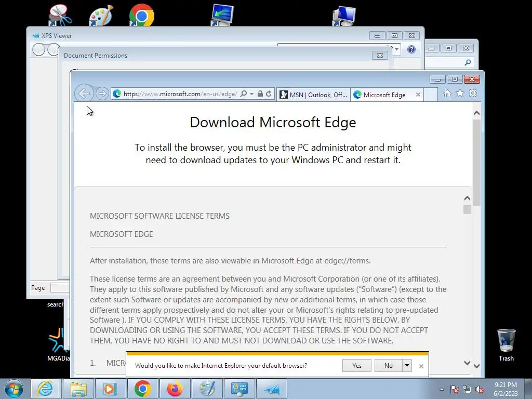
Task: Open the Trash recycle bin
Action: click(506, 345)
